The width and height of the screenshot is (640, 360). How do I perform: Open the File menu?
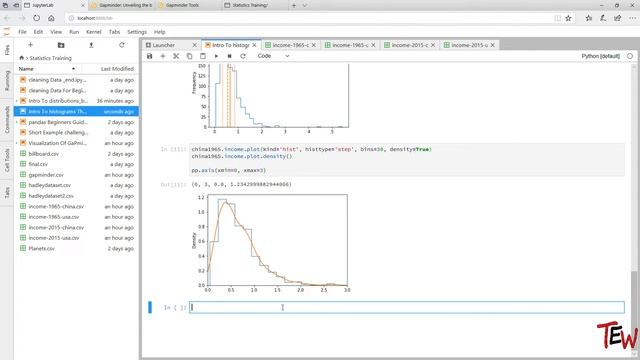(22, 32)
